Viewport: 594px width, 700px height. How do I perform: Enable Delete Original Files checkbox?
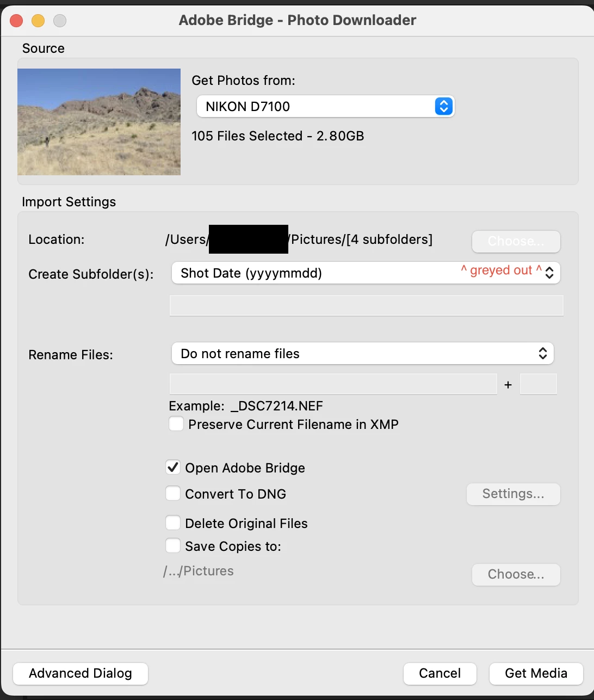click(x=173, y=523)
